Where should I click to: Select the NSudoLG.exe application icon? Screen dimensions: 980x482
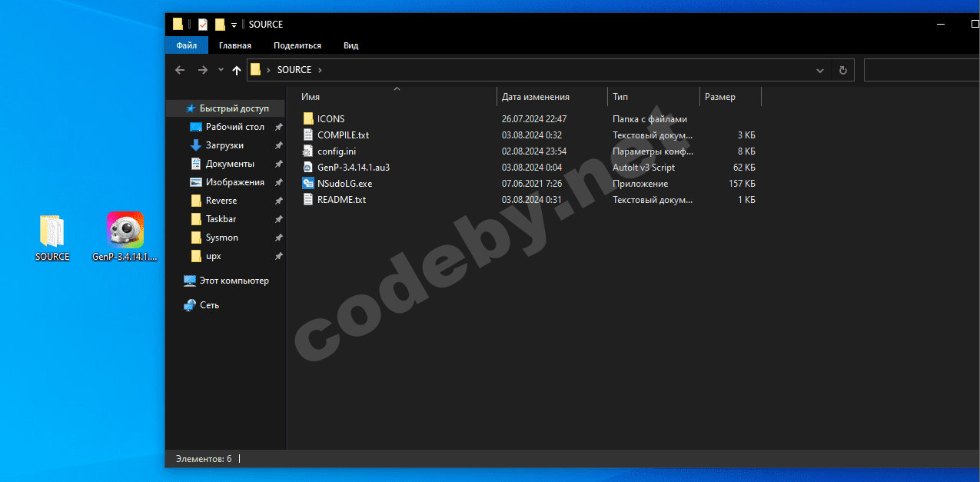tap(309, 184)
